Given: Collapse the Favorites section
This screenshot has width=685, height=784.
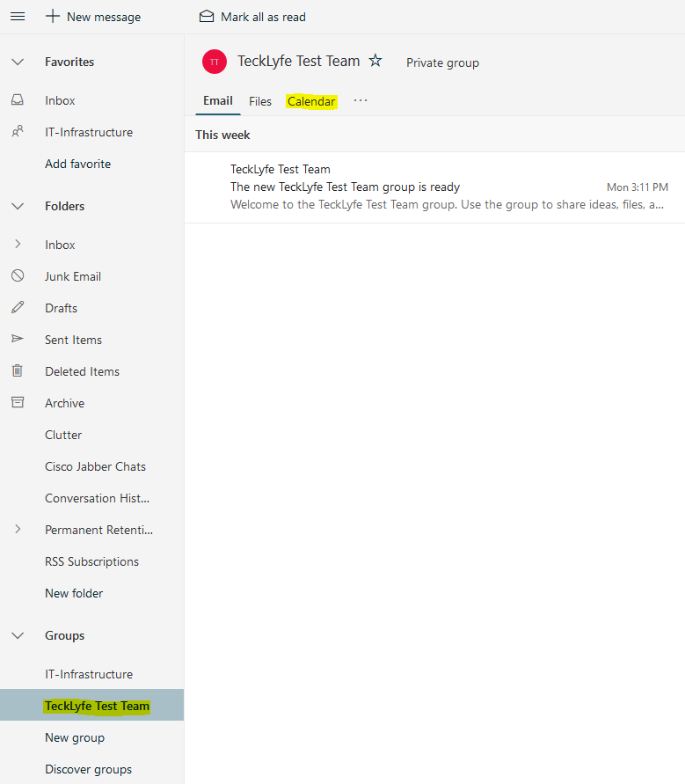Looking at the screenshot, I should pos(18,62).
